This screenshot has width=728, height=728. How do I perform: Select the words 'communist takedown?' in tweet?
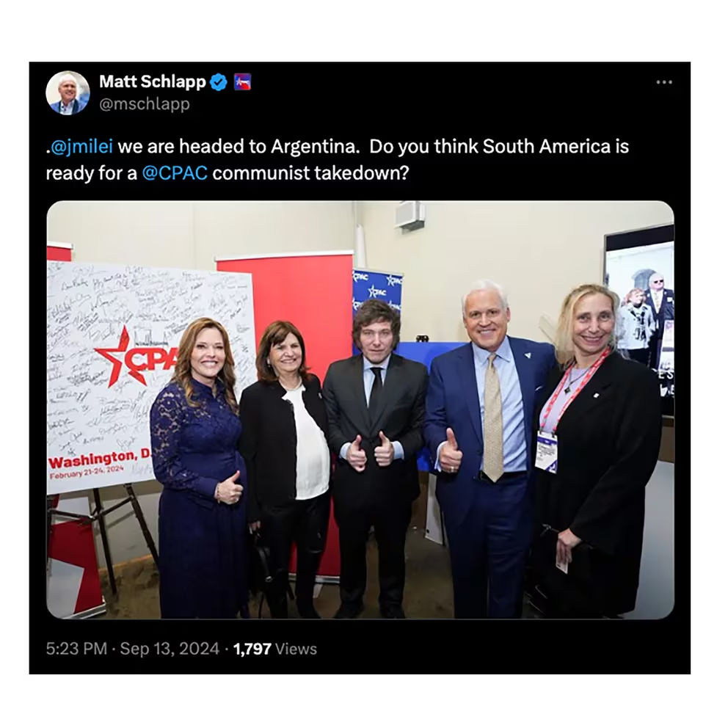[x=310, y=173]
